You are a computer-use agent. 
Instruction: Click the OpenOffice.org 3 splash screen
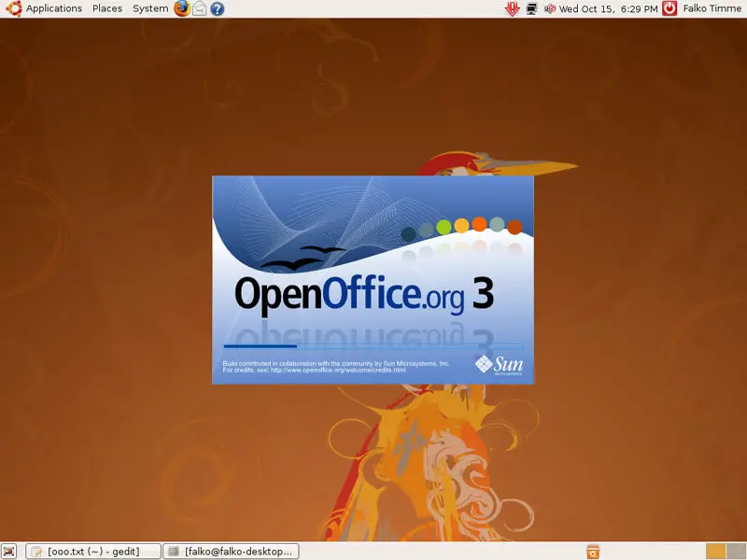tap(373, 280)
